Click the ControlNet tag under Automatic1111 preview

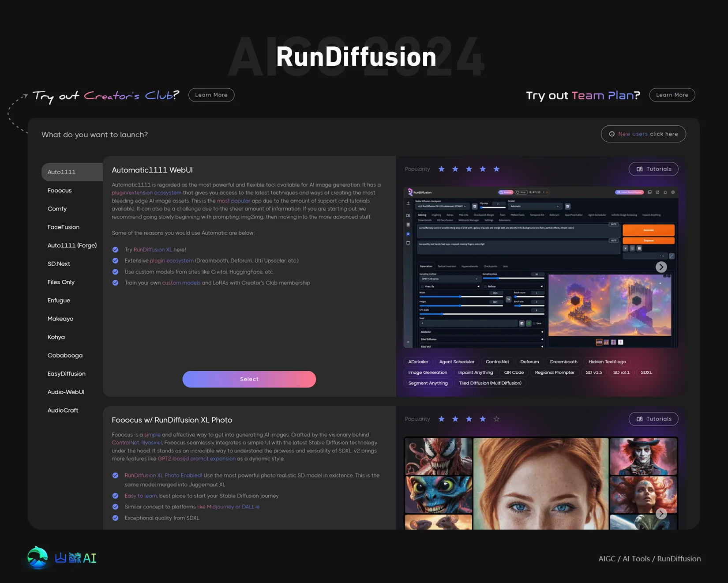497,361
